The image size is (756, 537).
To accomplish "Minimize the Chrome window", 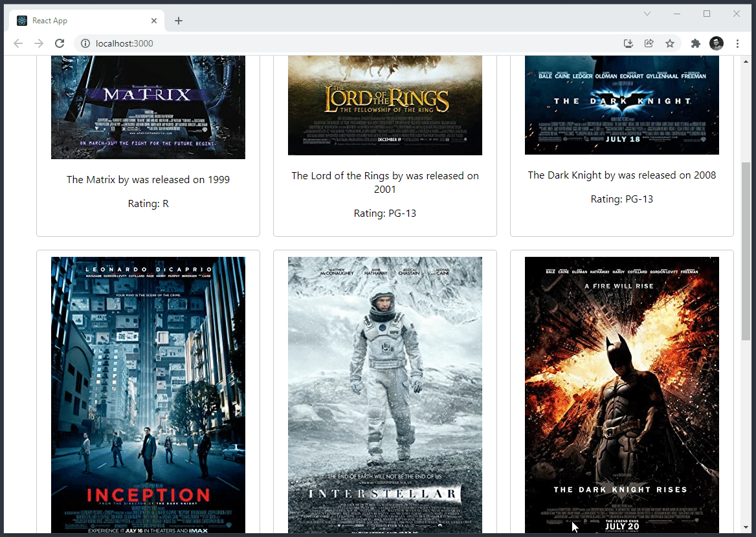I will tap(677, 14).
